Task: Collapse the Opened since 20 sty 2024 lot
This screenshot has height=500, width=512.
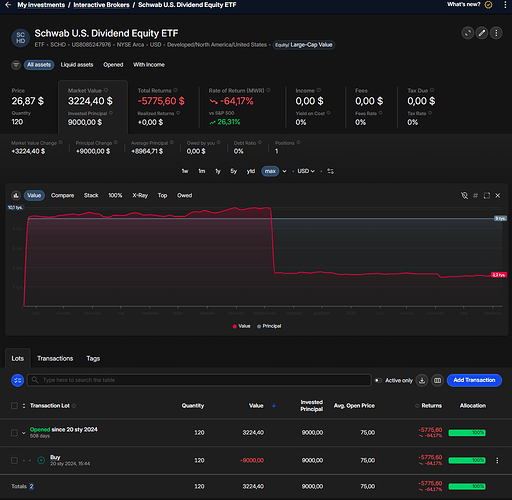Action: click(24, 433)
